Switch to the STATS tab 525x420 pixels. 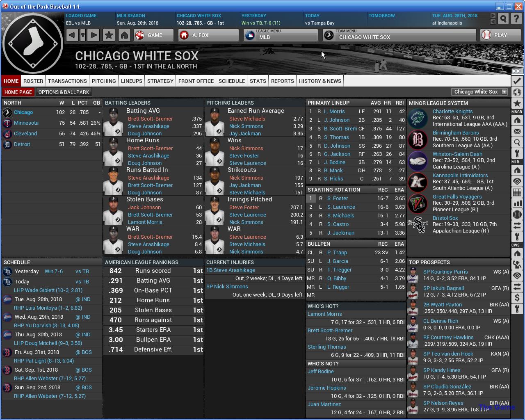click(x=258, y=81)
